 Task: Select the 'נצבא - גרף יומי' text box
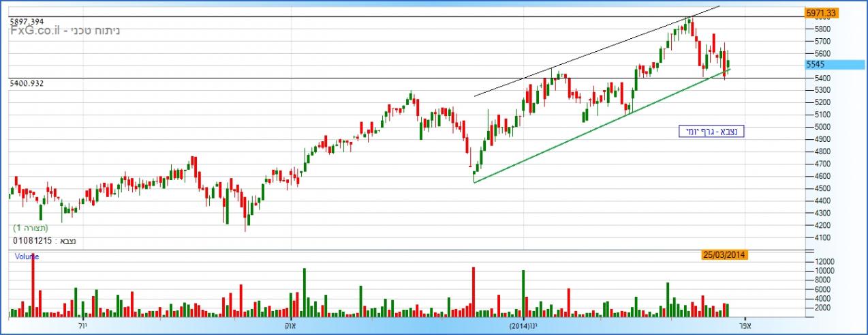(x=711, y=132)
